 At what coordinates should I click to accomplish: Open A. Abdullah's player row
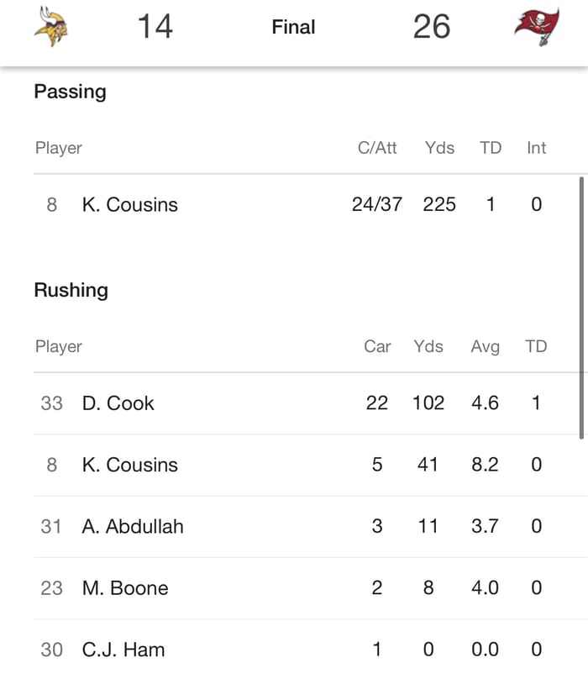pos(132,526)
